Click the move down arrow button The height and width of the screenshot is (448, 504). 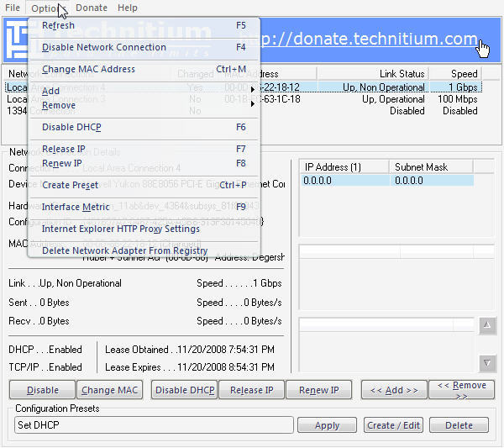tap(487, 363)
